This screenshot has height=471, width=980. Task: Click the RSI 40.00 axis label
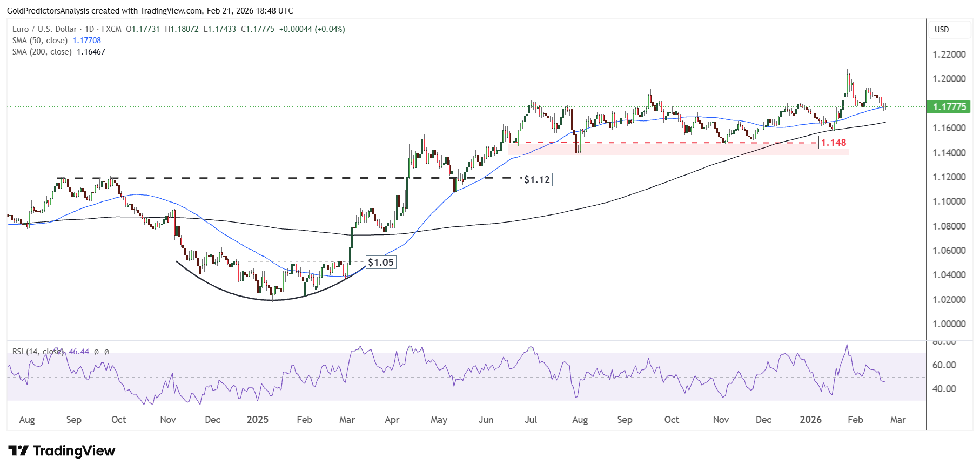[944, 389]
